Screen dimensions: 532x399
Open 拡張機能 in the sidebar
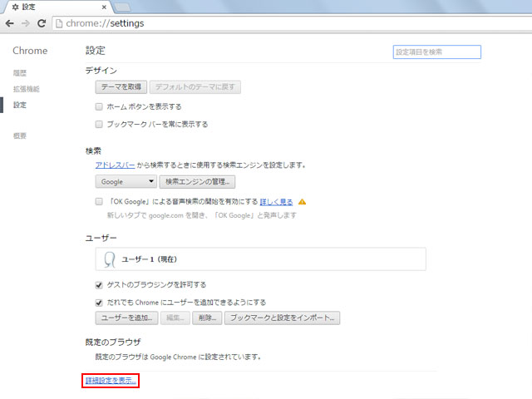pos(26,89)
